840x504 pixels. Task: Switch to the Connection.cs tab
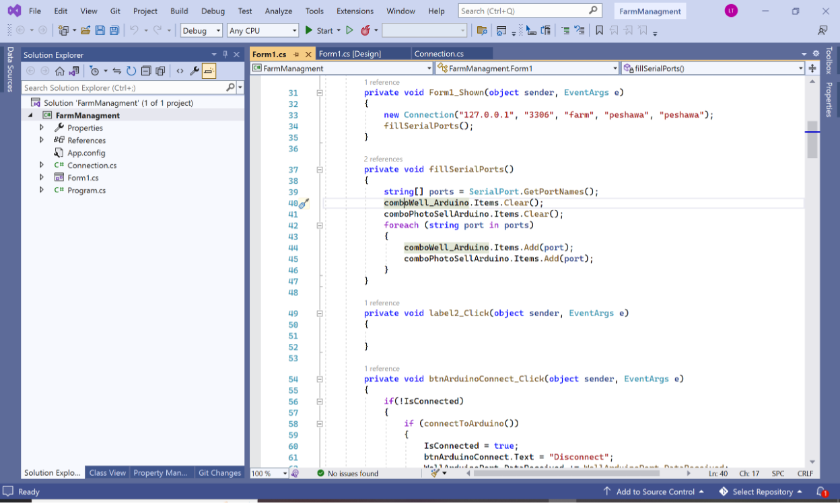[439, 54]
